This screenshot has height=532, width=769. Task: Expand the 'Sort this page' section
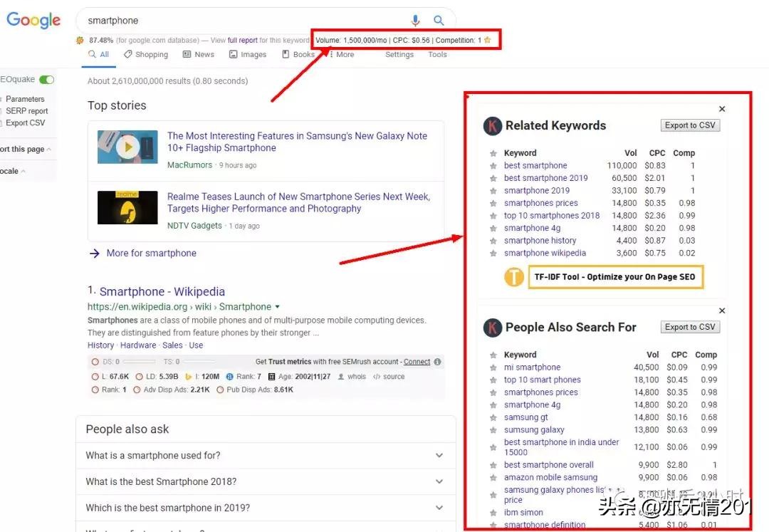coord(26,149)
